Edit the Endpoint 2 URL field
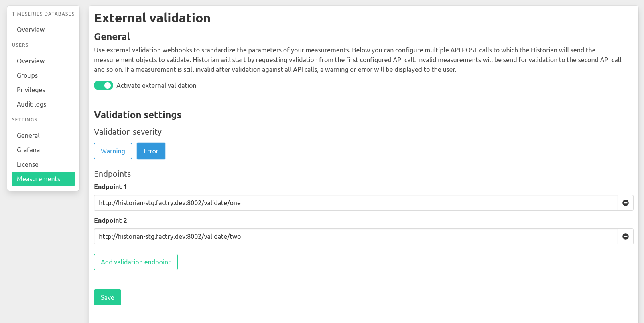The width and height of the screenshot is (644, 323). [356, 236]
